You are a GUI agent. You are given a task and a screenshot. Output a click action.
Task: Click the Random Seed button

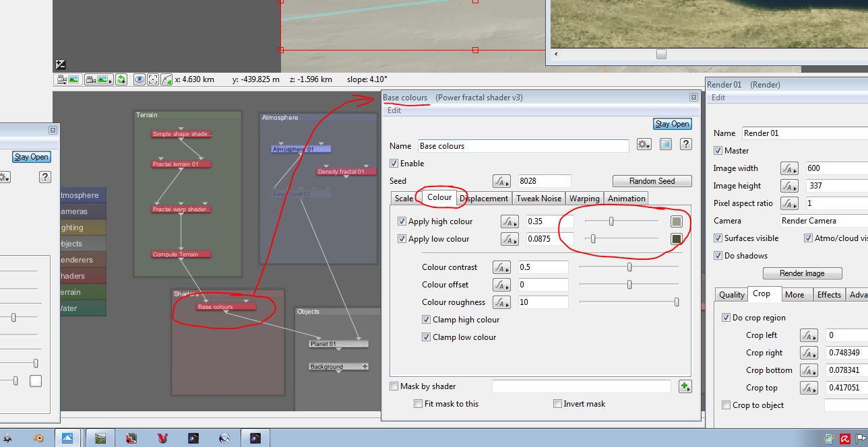pyautogui.click(x=652, y=181)
